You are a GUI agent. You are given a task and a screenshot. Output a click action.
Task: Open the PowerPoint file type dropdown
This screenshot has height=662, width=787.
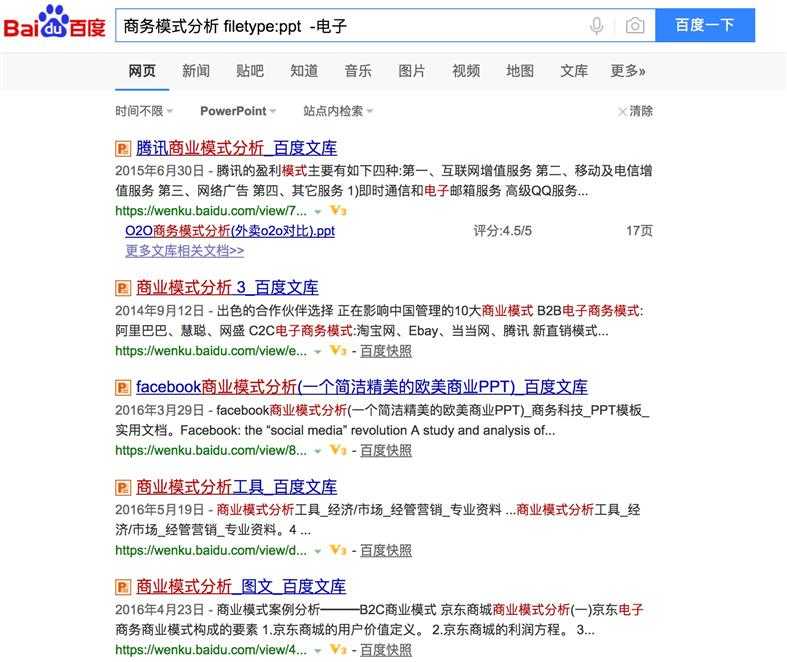pos(238,111)
